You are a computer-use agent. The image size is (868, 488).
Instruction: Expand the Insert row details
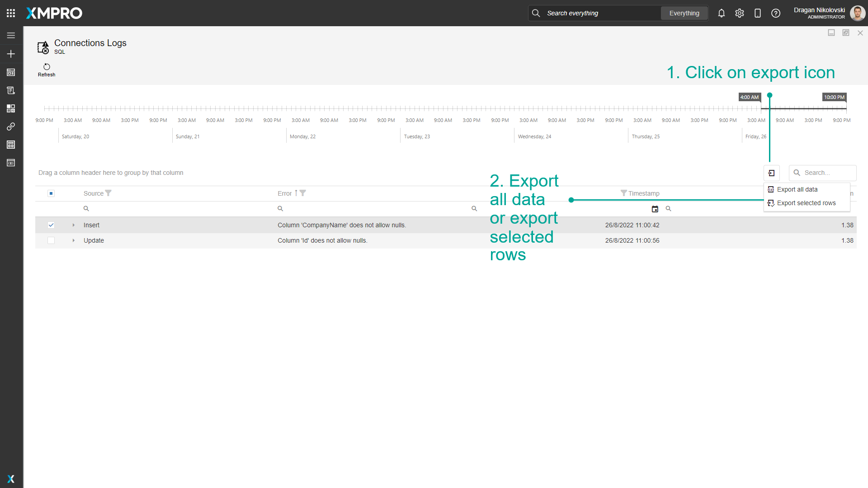click(x=73, y=225)
